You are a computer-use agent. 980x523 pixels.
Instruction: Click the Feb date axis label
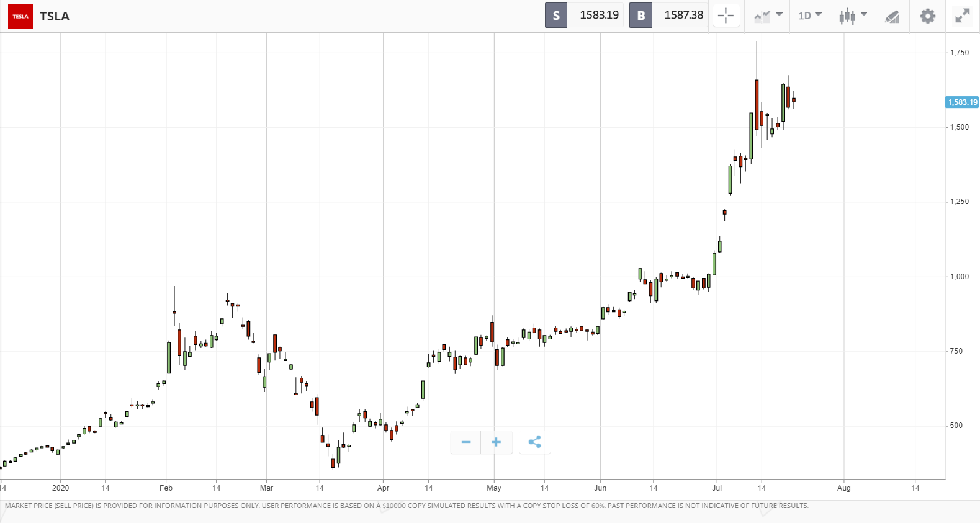166,488
